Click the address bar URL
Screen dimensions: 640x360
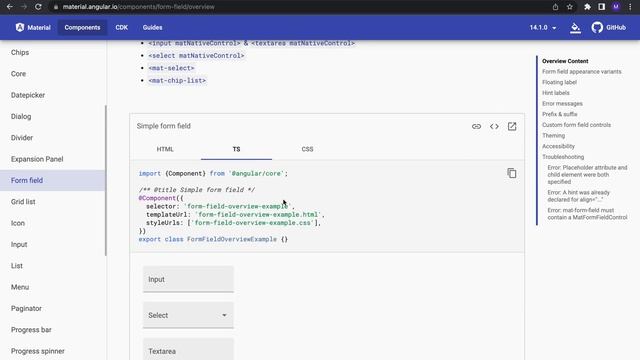coord(138,7)
